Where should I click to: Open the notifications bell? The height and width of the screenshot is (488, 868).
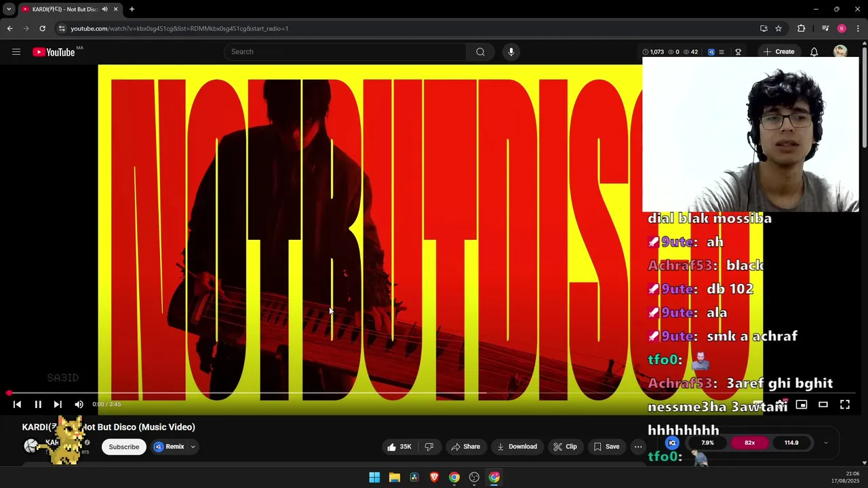[814, 52]
